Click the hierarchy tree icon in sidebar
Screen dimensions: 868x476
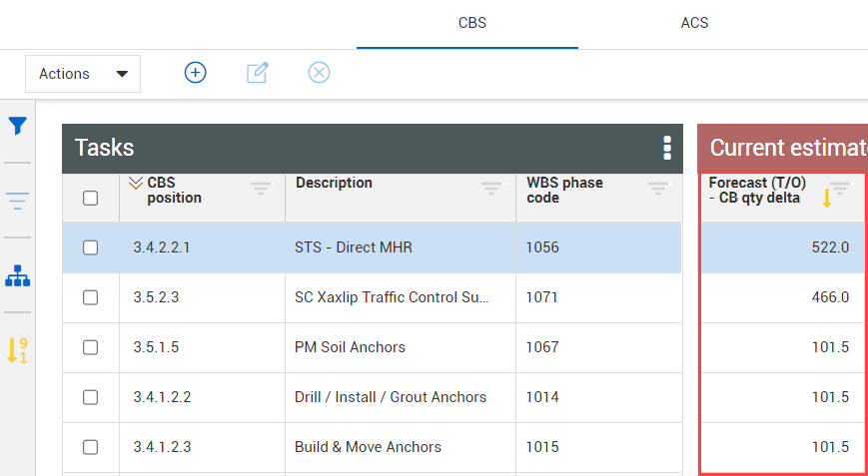pyautogui.click(x=18, y=276)
